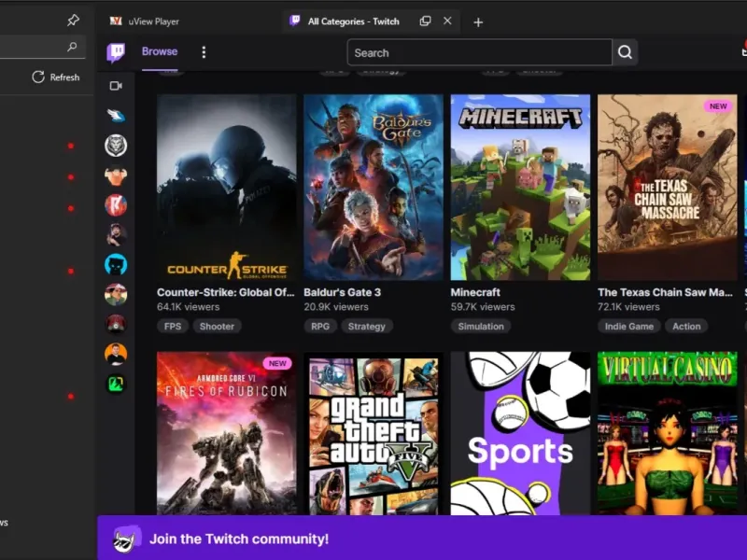Open the red K logo channel avatar
The image size is (747, 560).
(x=116, y=205)
